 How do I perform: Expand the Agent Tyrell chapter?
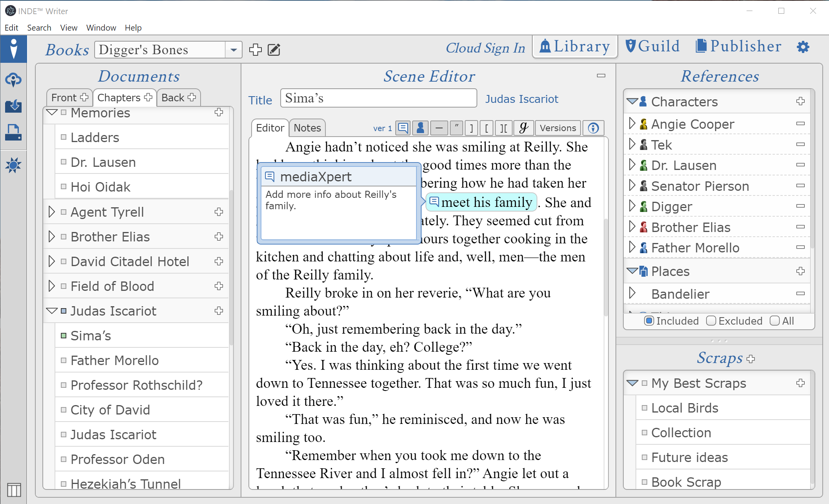51,212
